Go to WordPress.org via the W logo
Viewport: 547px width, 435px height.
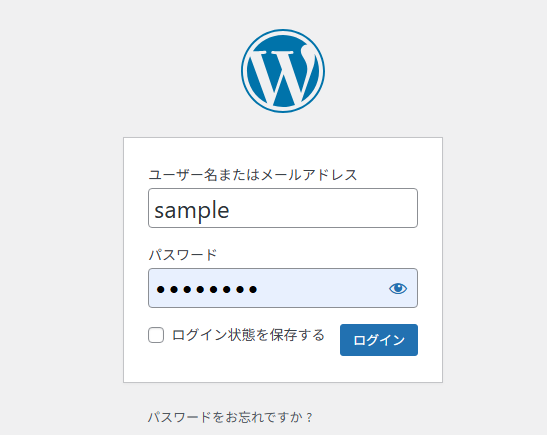(x=283, y=71)
